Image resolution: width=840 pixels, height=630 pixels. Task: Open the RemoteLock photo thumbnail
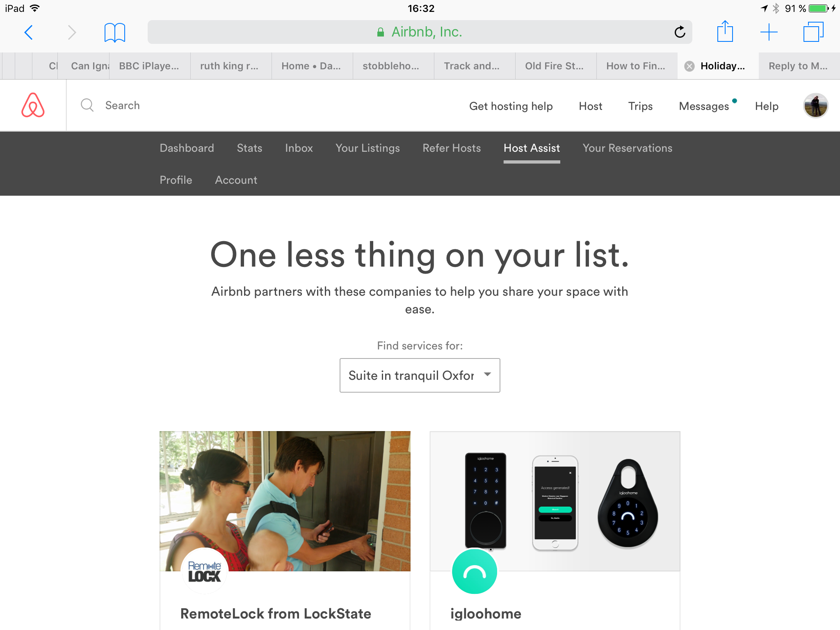tap(285, 501)
